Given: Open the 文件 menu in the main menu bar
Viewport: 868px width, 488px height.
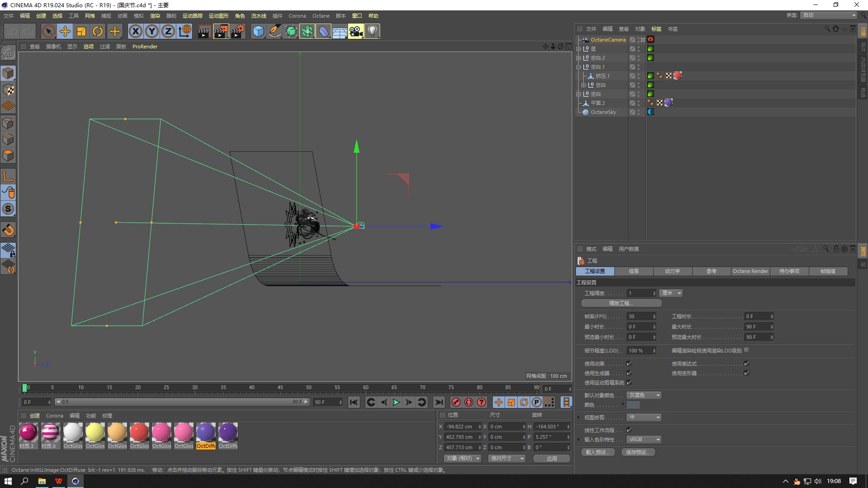Looking at the screenshot, I should (x=9, y=16).
